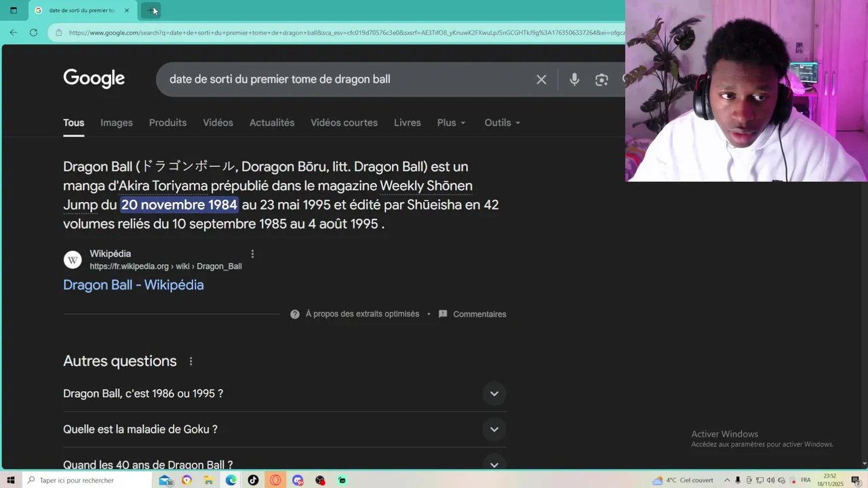Switch to the Livres tab
This screenshot has height=488, width=868.
point(408,123)
